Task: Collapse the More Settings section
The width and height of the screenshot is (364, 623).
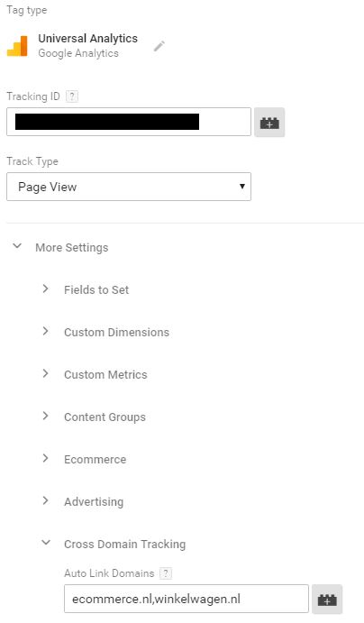Action: (x=17, y=246)
